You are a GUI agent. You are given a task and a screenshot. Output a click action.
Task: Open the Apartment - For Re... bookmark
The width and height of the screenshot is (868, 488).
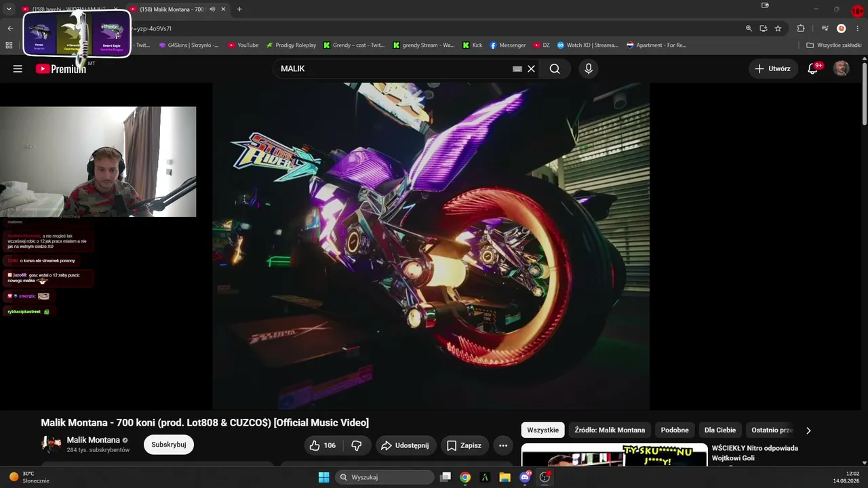point(656,45)
